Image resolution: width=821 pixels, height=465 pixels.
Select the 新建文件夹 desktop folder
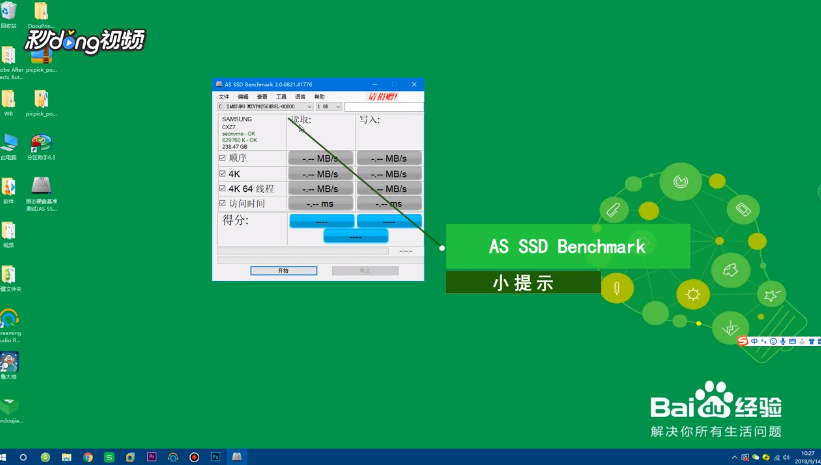pos(9,279)
